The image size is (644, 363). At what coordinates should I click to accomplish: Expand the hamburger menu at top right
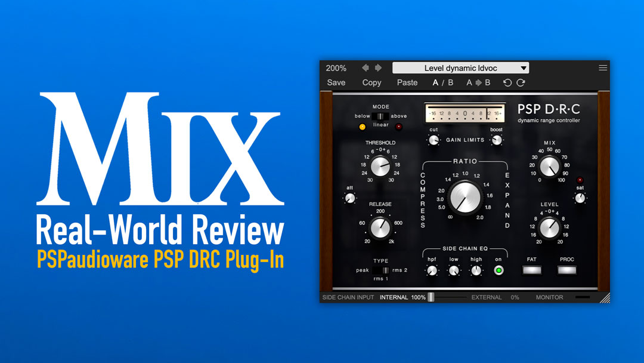pyautogui.click(x=603, y=68)
